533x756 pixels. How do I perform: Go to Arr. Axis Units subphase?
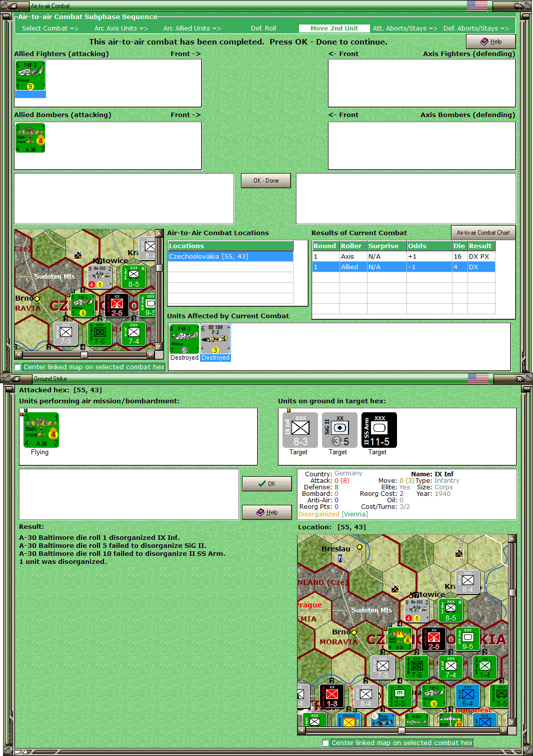(x=121, y=28)
